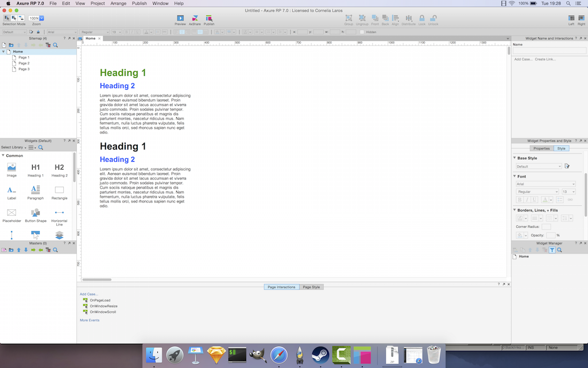Image resolution: width=588 pixels, height=368 pixels.
Task: Open the Publish menu in menu bar
Action: pos(139,3)
